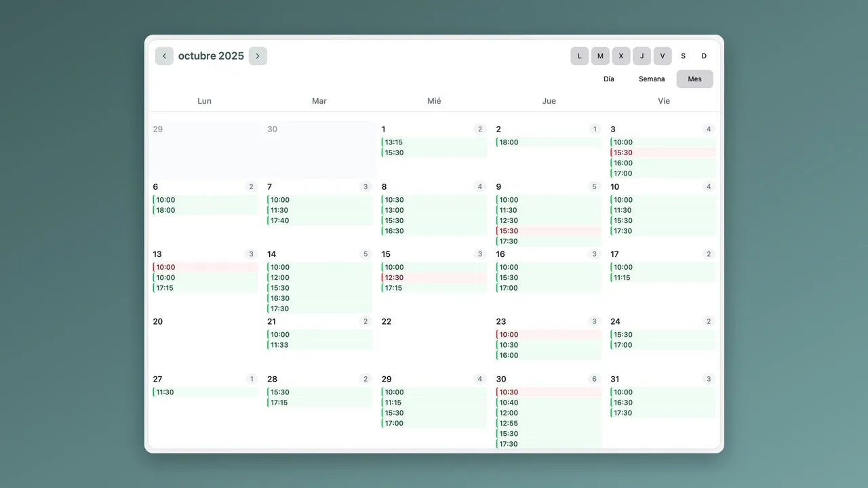Toggle Monday (L) weekday filter
The height and width of the screenshot is (488, 868).
(x=579, y=56)
